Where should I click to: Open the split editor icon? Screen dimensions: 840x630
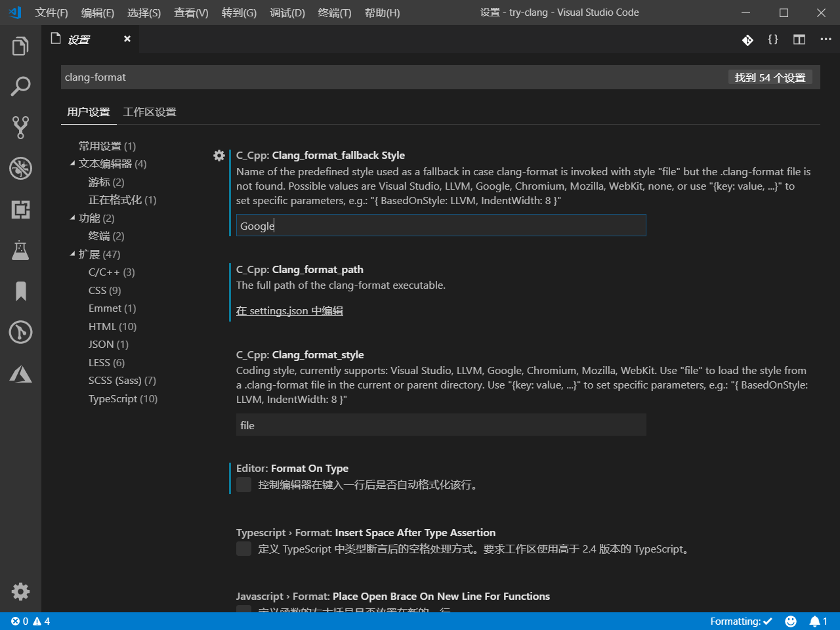(x=799, y=39)
